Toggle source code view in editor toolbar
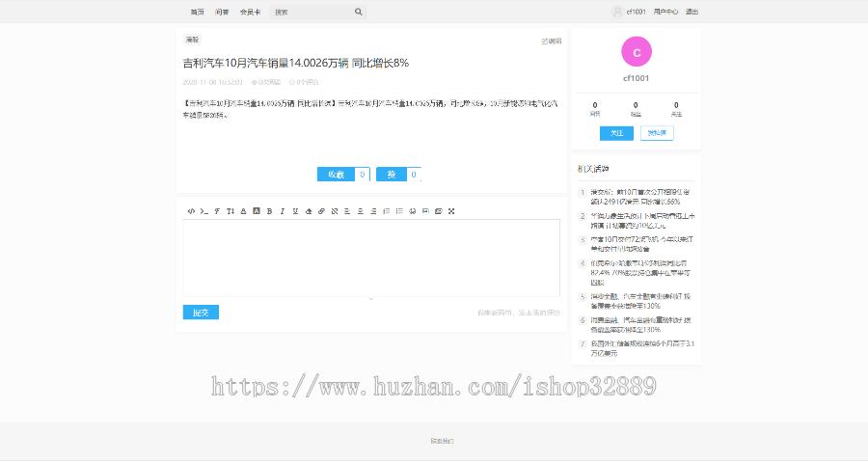868x463 pixels. 191,211
